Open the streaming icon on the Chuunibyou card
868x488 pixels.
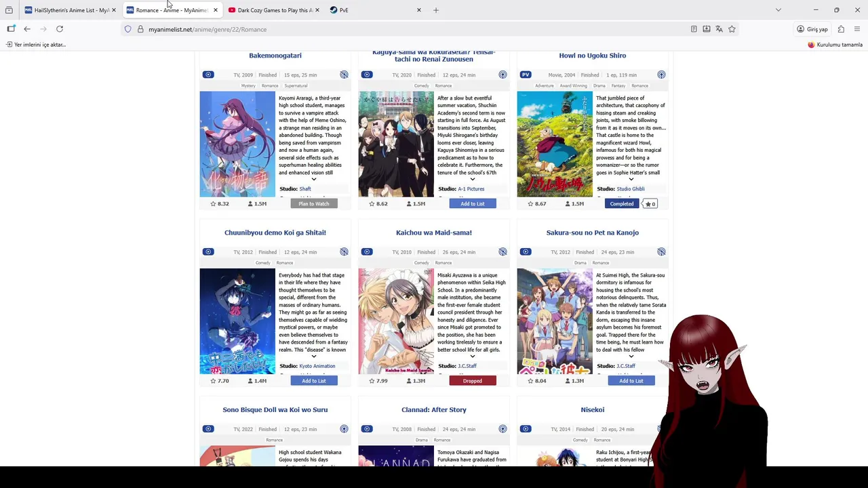tap(344, 251)
